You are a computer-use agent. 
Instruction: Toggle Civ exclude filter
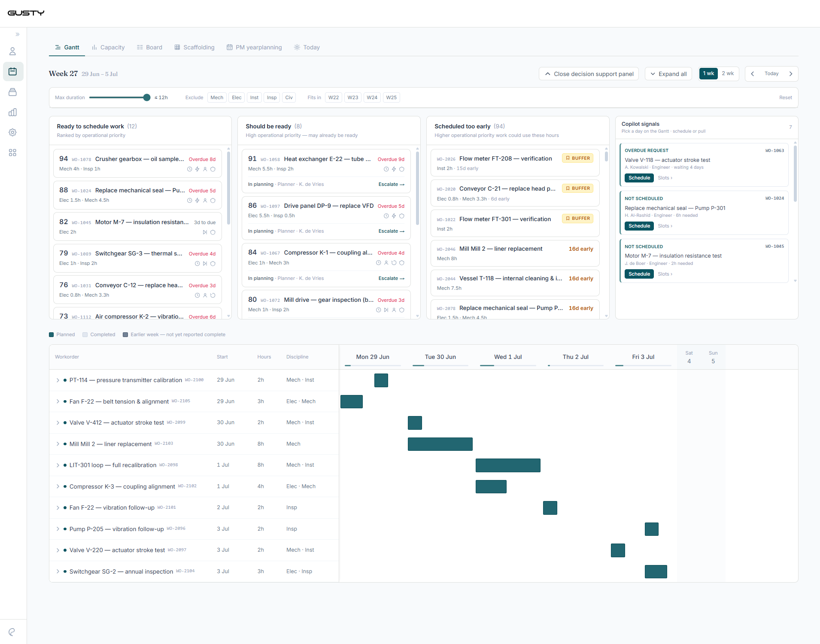click(x=289, y=97)
